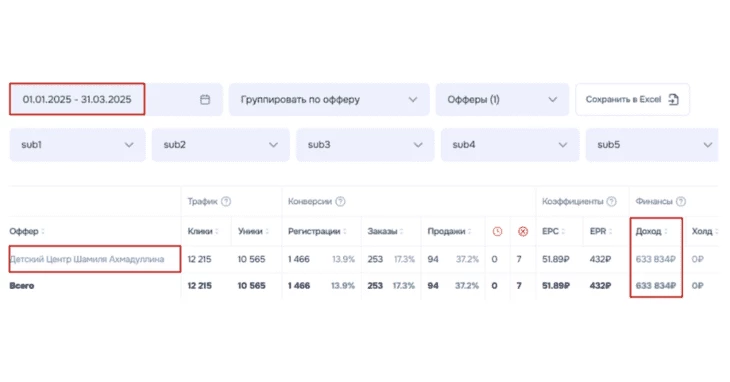Click the red cross rejected column icon
This screenshot has width=730, height=382.
click(523, 231)
